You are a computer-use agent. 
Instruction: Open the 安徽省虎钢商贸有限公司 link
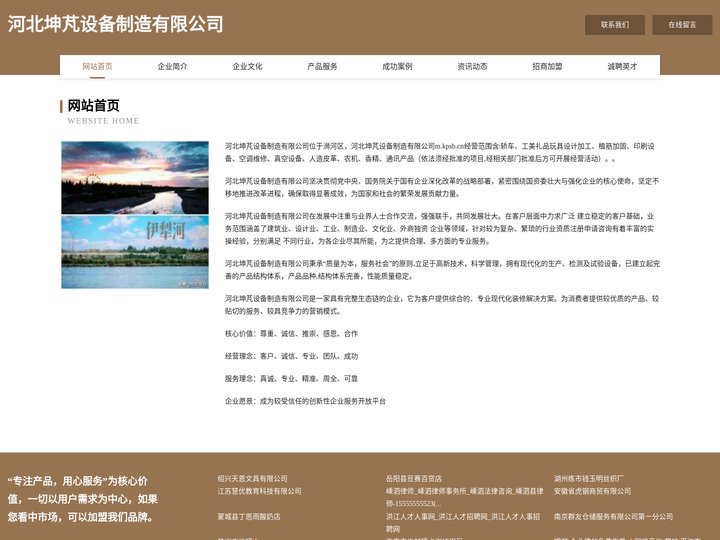pyautogui.click(x=592, y=491)
